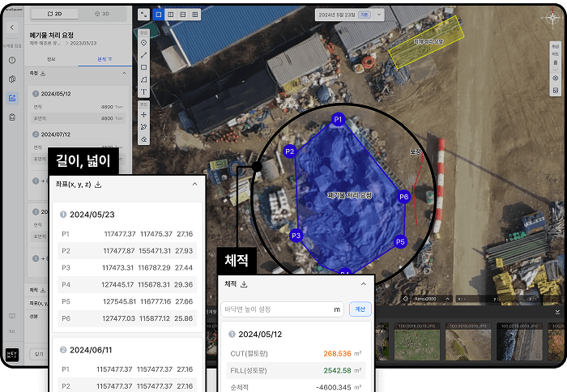Click the download icon next to 체적
The width and height of the screenshot is (567, 392).
(244, 284)
